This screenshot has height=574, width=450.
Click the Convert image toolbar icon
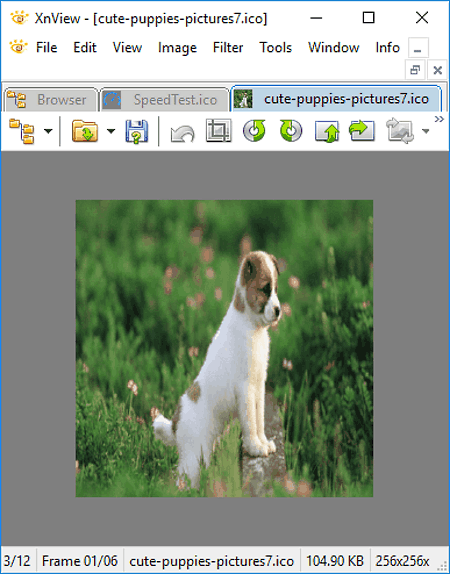pyautogui.click(x=400, y=131)
